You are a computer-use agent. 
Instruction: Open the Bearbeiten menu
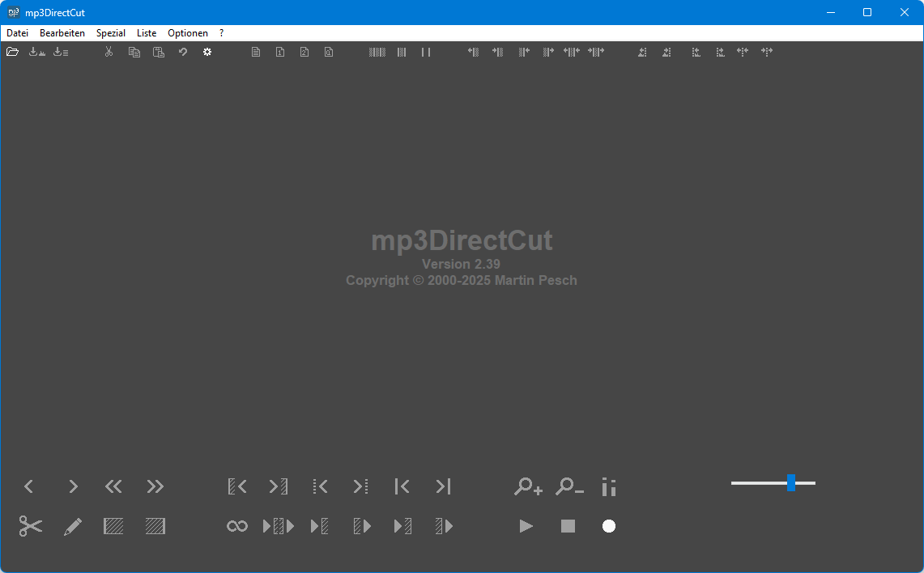click(x=62, y=33)
